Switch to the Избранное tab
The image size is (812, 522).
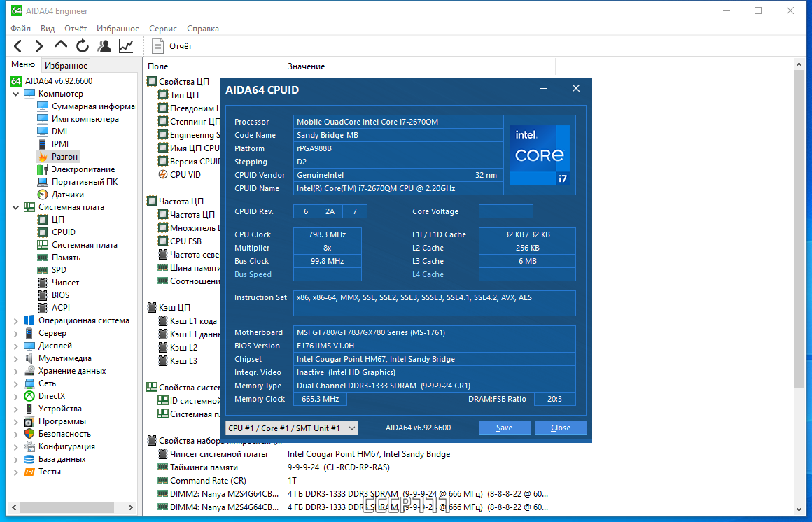click(x=66, y=65)
